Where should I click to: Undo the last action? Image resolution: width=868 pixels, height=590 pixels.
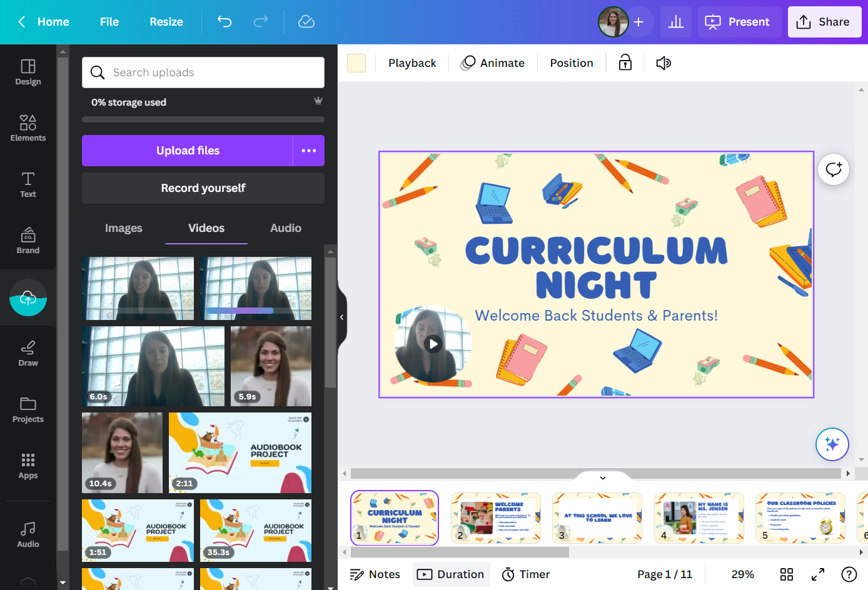pos(225,22)
